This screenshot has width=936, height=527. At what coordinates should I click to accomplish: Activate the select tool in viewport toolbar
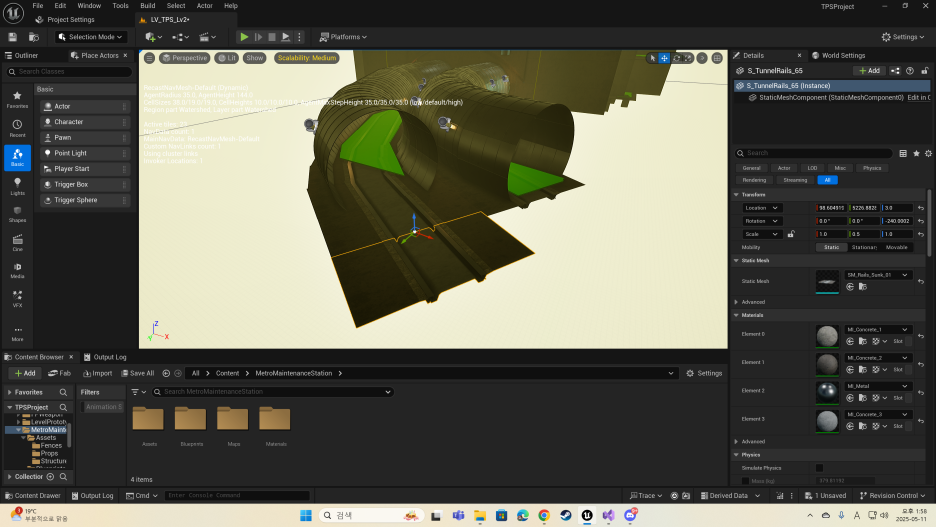point(652,58)
